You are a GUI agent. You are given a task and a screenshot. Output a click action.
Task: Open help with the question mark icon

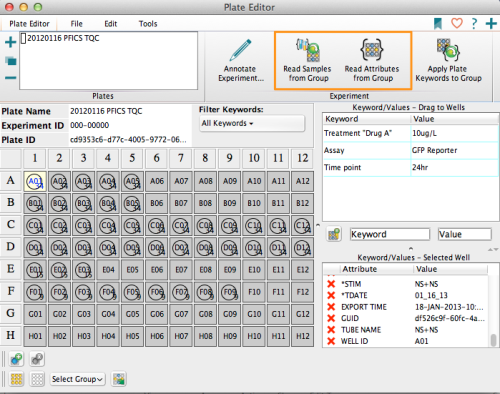click(x=474, y=23)
